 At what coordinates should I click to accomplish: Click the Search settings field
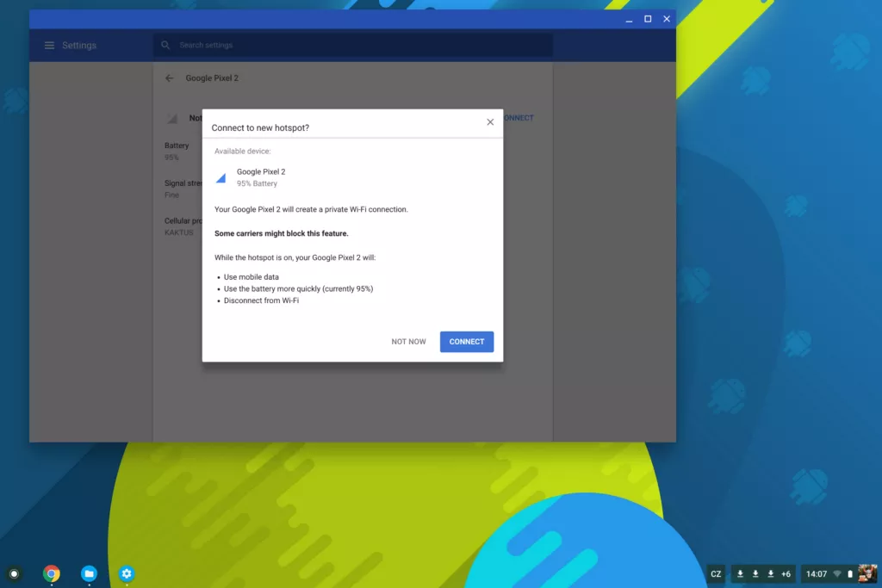click(352, 45)
